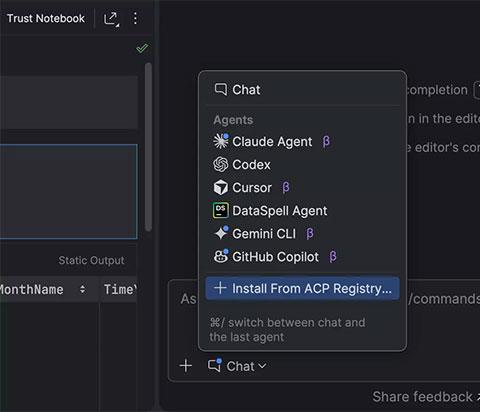This screenshot has width=480, height=412.
Task: Choose Install From ACP Registry option
Action: [302, 288]
